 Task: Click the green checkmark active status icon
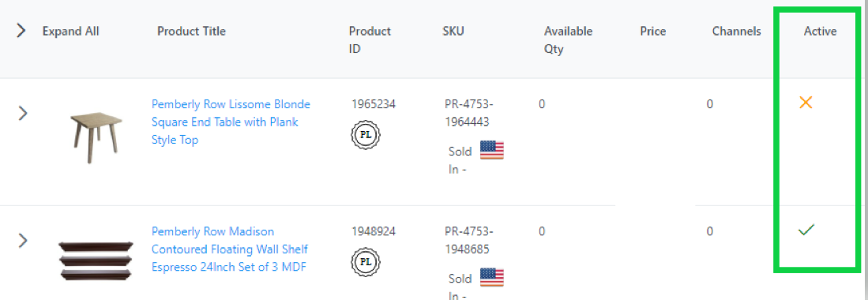806,230
